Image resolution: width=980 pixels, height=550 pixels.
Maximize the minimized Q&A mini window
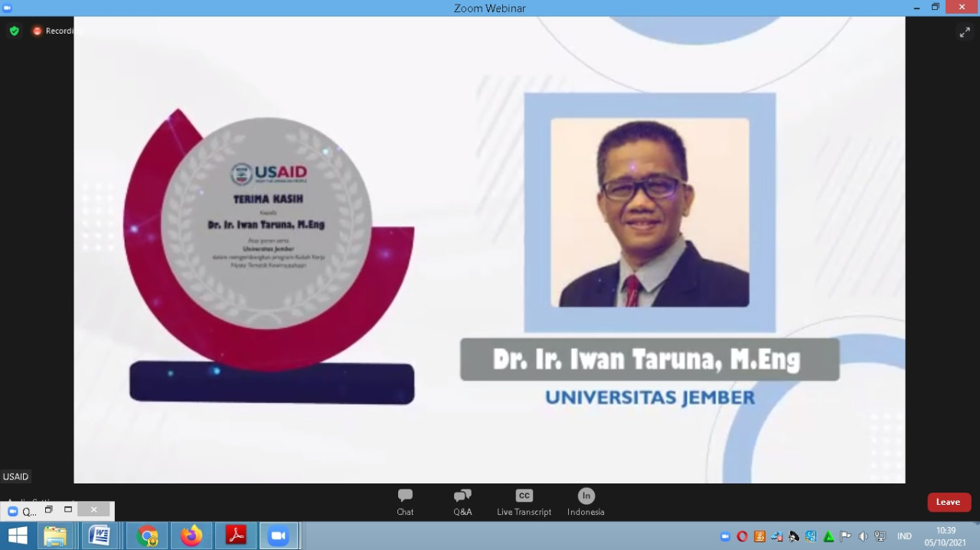pyautogui.click(x=68, y=510)
